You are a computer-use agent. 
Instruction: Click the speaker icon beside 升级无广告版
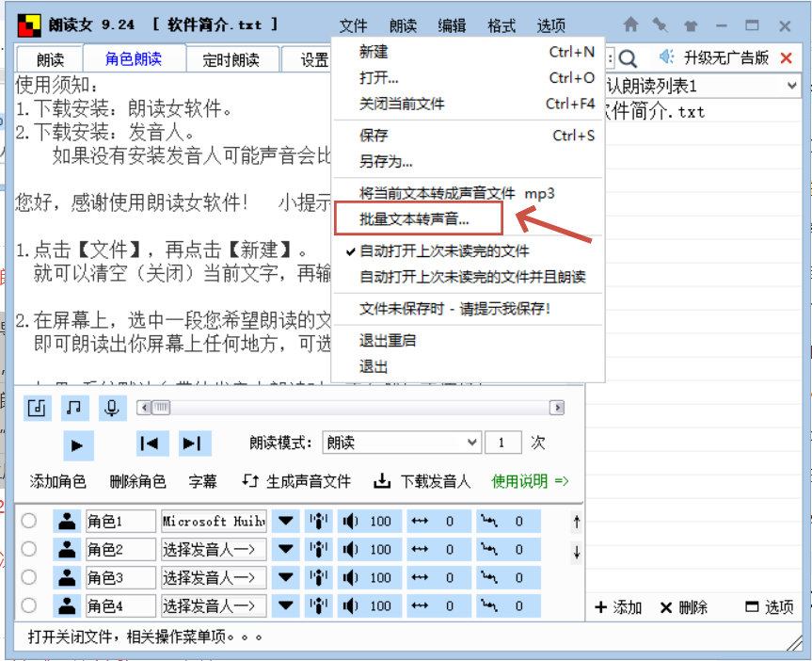click(667, 56)
